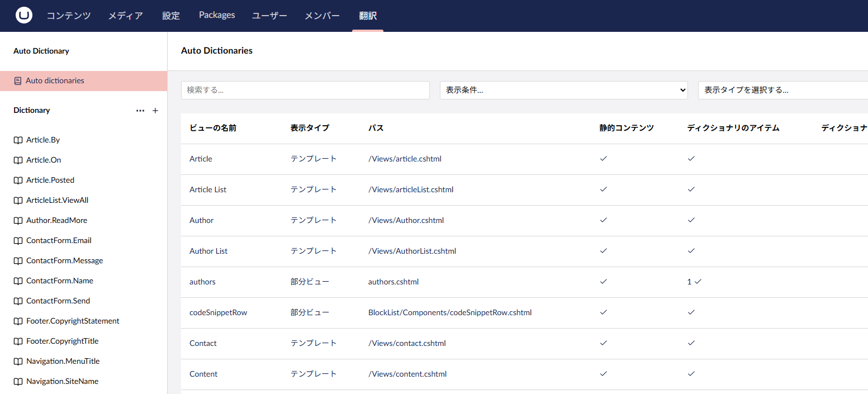Click the plus icon beside Dictionary
This screenshot has height=394, width=868.
point(155,111)
